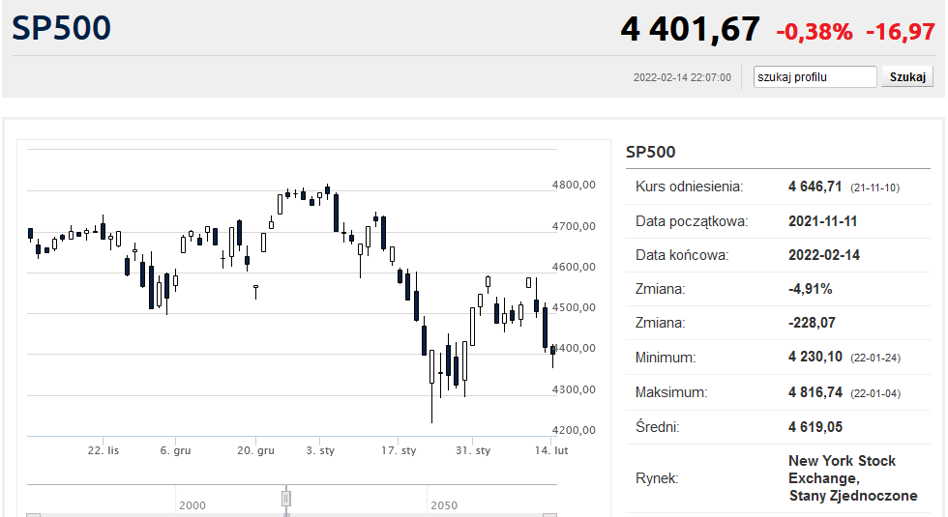Image resolution: width=948 pixels, height=517 pixels.
Task: Click the Kurs odniesienia label
Action: pyautogui.click(x=689, y=186)
